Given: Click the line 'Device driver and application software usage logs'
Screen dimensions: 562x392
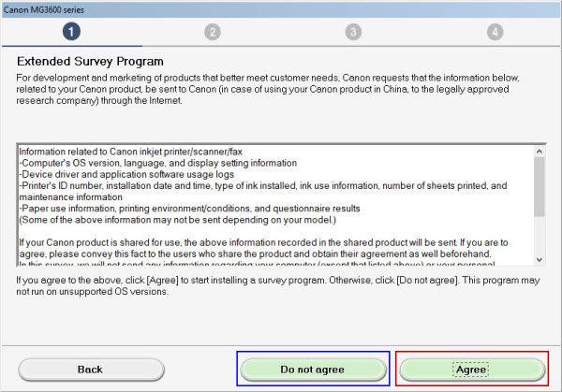Looking at the screenshot, I should pyautogui.click(x=126, y=174).
